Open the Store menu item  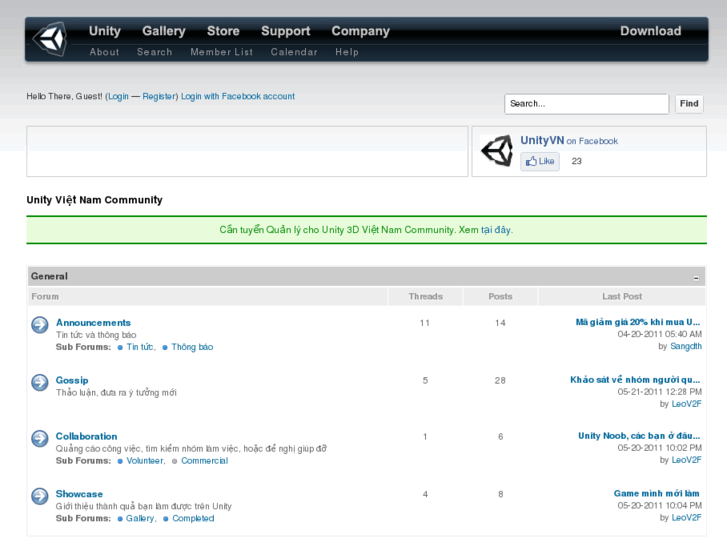click(223, 31)
